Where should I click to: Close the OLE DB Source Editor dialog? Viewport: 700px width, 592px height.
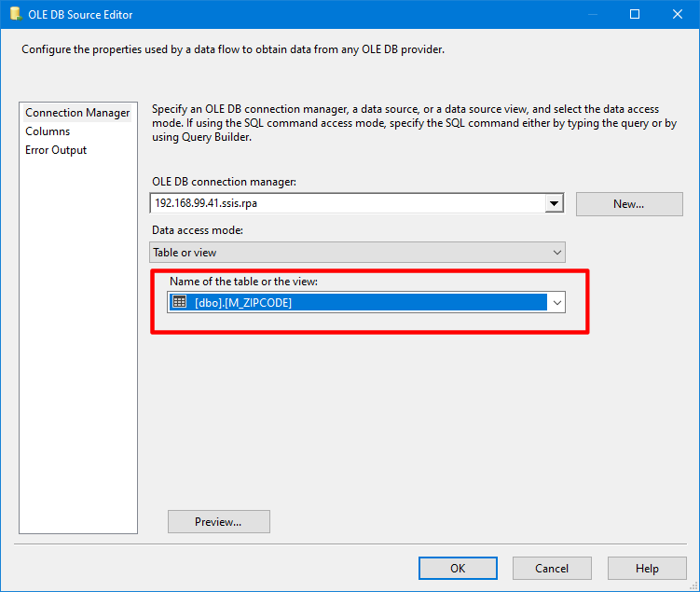(x=678, y=14)
